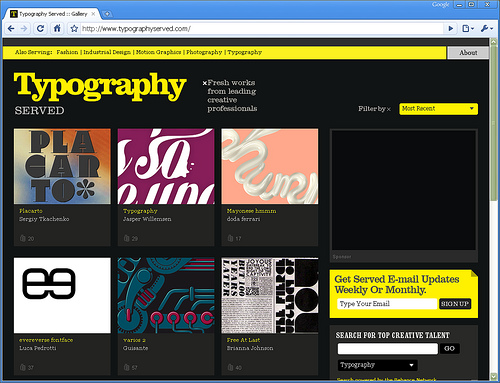
Task: Focus the address bar URL field
Action: pos(262,29)
